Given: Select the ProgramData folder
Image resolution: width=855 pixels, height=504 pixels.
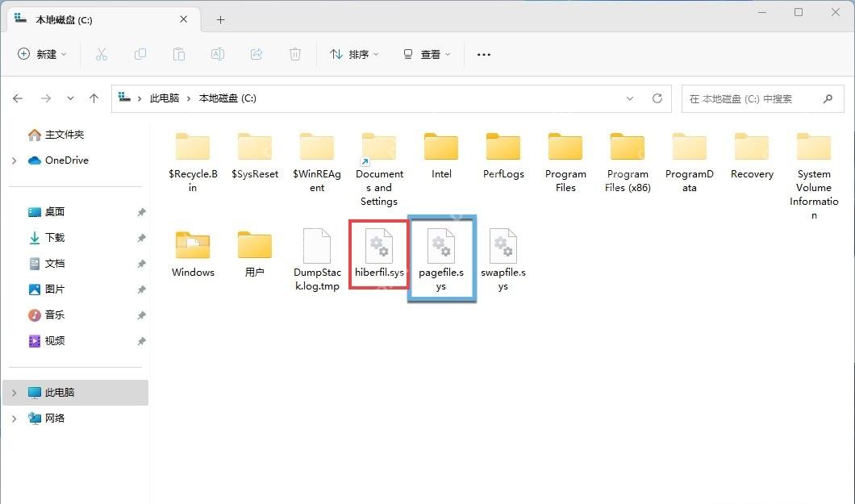Looking at the screenshot, I should [x=689, y=162].
